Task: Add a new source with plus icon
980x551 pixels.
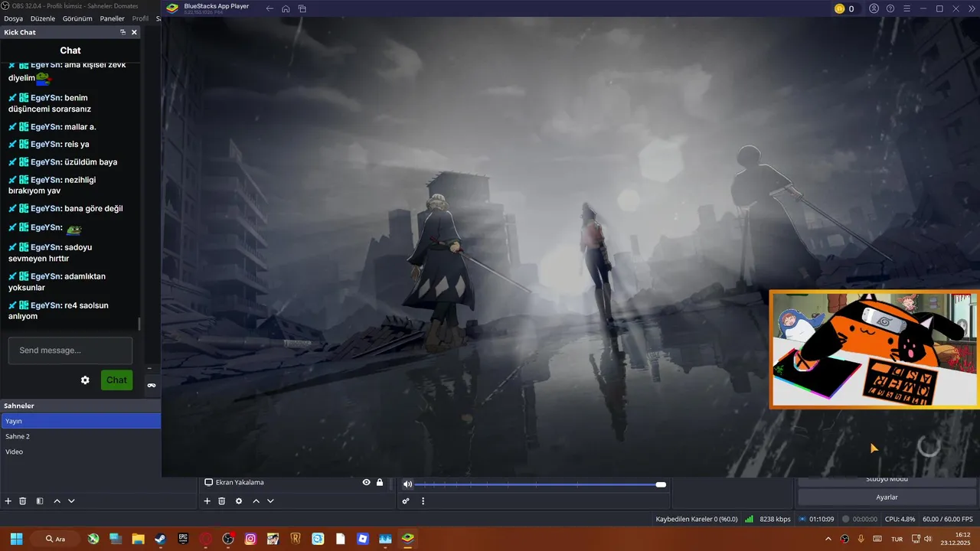Action: 207,501
